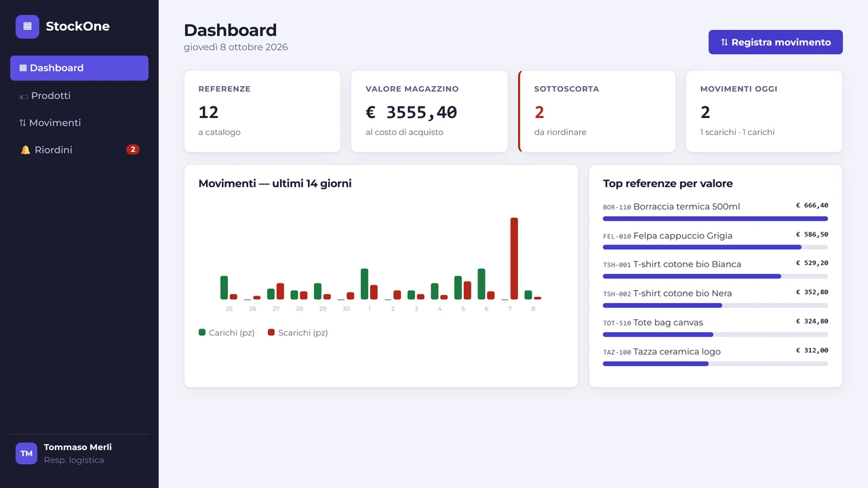868x488 pixels.
Task: Click the Borraccia termica value bar
Action: 715,219
